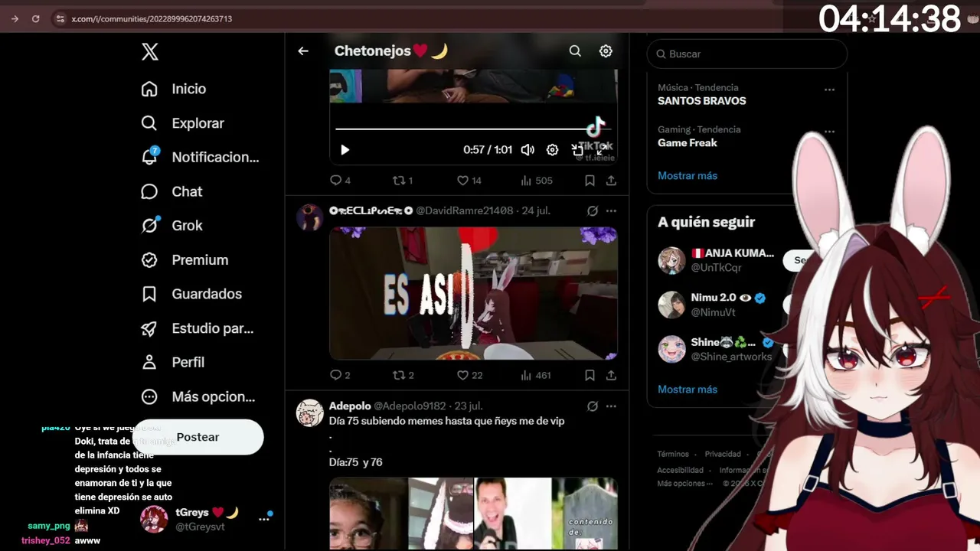Mute the video with the volume icon
Screen dimensions: 980x551
[x=528, y=150]
